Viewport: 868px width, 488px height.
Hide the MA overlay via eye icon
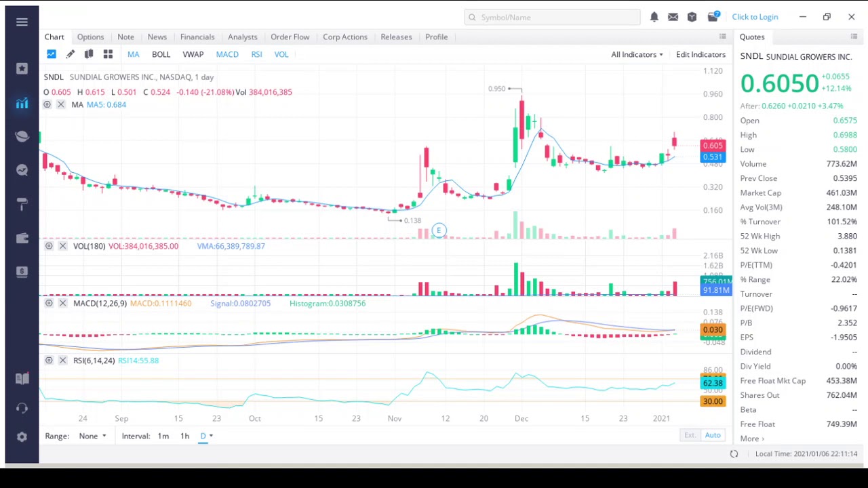coord(47,104)
